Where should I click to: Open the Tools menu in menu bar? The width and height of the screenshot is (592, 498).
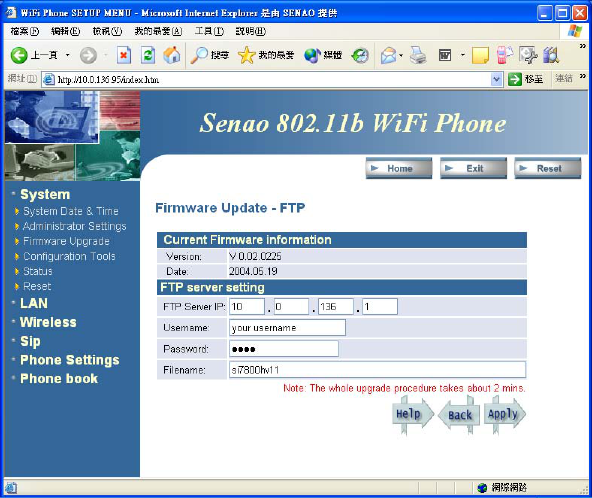click(209, 31)
